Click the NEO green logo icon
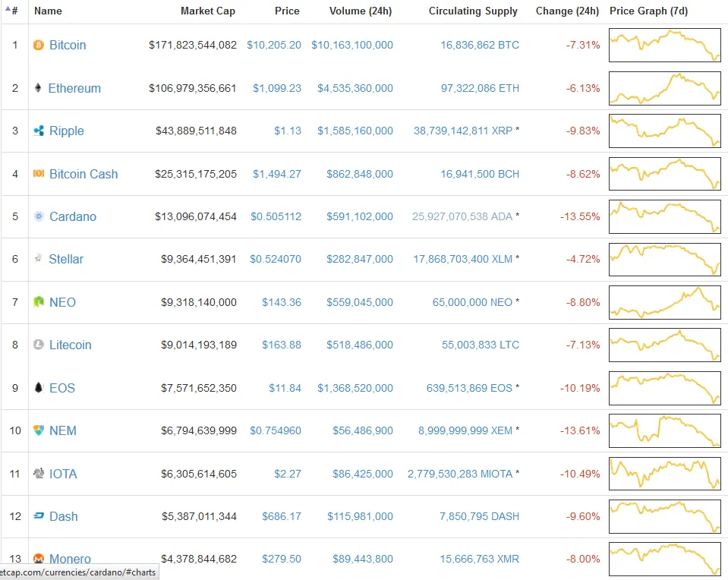728x580 pixels. [x=39, y=302]
